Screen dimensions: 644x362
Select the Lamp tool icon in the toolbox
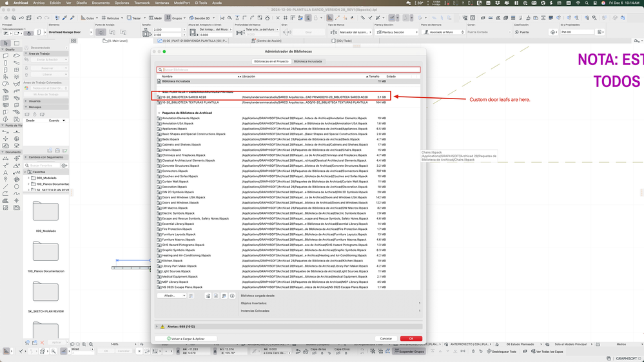(x=16, y=77)
